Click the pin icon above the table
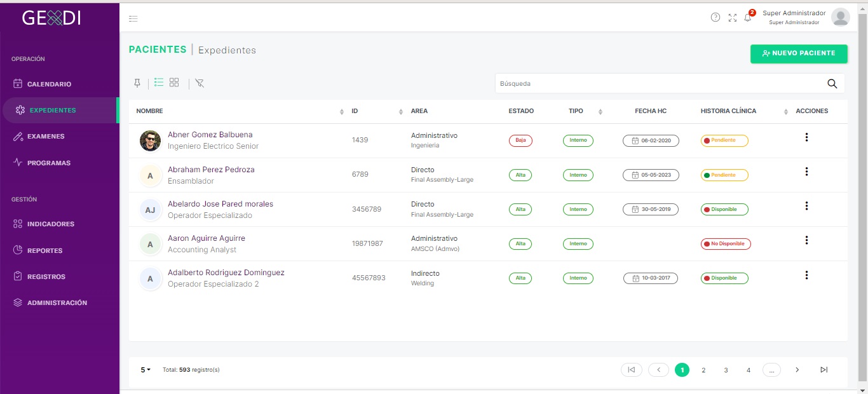Image resolution: width=868 pixels, height=394 pixels. click(x=137, y=83)
